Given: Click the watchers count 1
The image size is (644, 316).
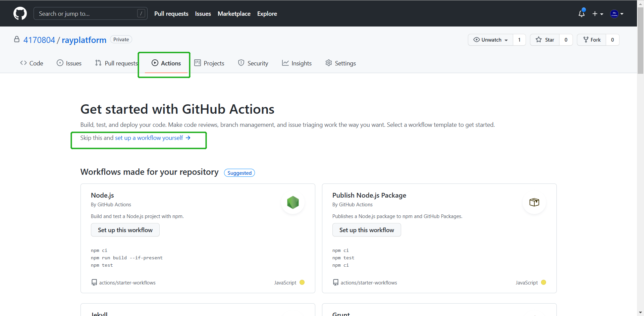Looking at the screenshot, I should point(519,40).
